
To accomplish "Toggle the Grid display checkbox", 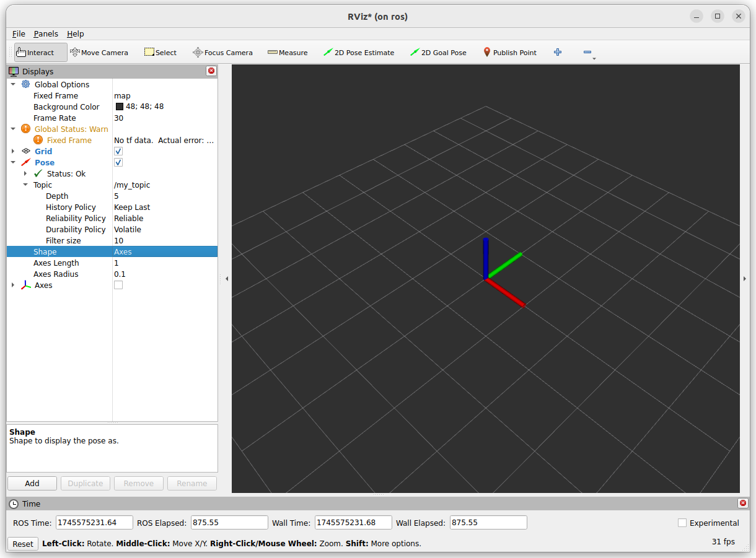I will point(118,151).
